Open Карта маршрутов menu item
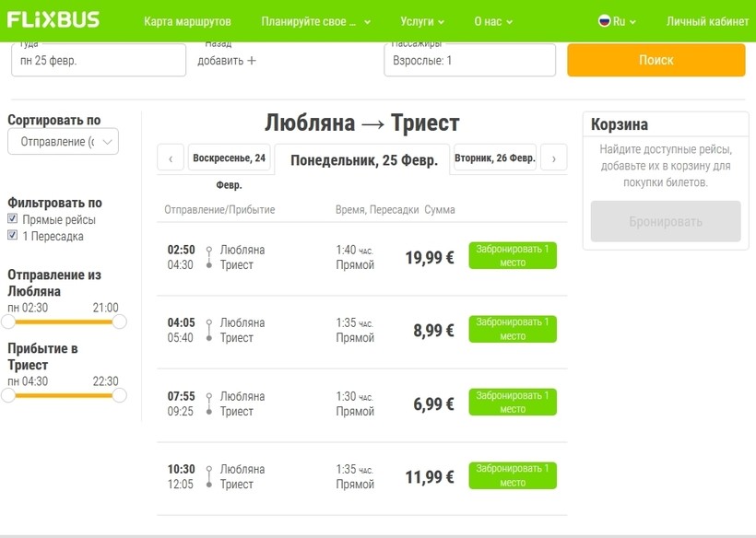Image resolution: width=756 pixels, height=538 pixels. coord(187,21)
